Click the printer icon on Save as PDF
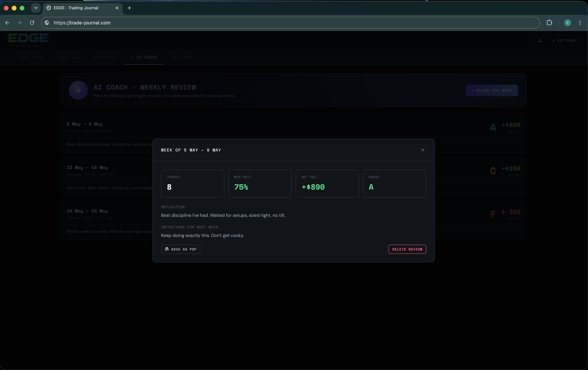 click(x=167, y=249)
